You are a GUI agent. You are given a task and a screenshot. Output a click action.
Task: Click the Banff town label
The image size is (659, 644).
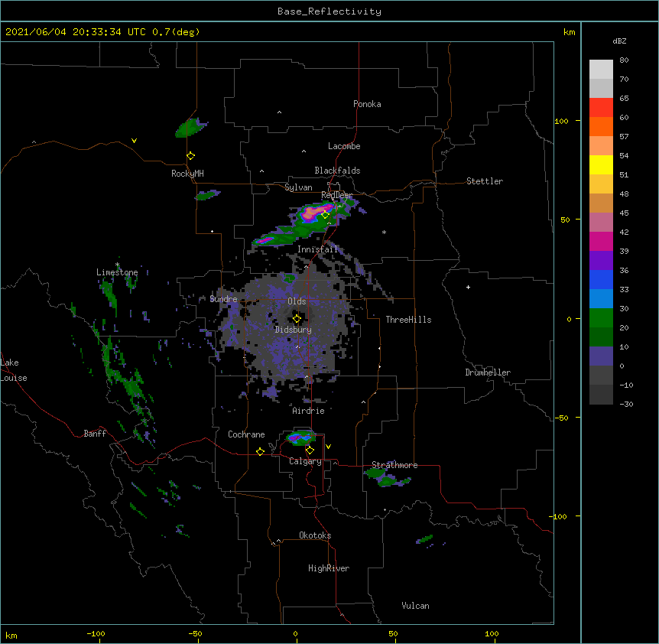click(x=95, y=434)
